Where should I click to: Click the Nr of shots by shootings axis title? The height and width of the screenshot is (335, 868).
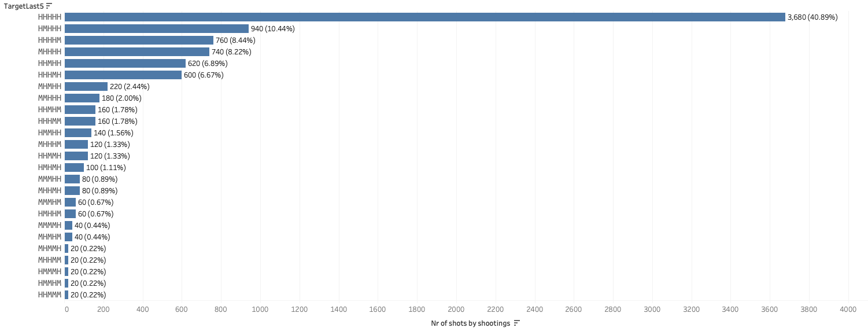(x=470, y=323)
